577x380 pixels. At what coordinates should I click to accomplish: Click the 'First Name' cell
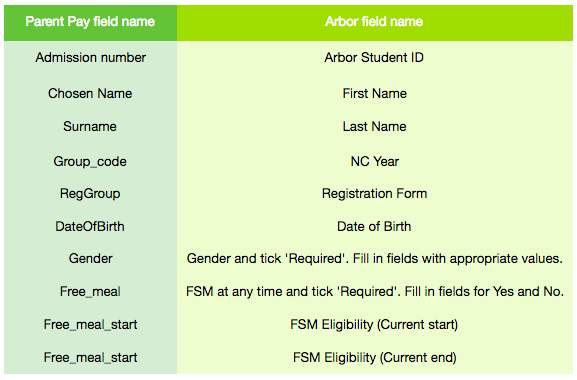(x=375, y=93)
